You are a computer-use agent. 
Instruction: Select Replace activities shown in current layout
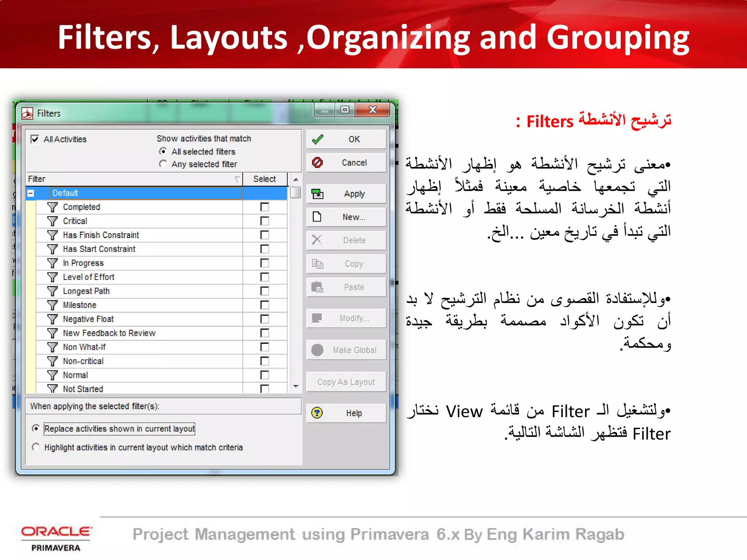click(36, 428)
